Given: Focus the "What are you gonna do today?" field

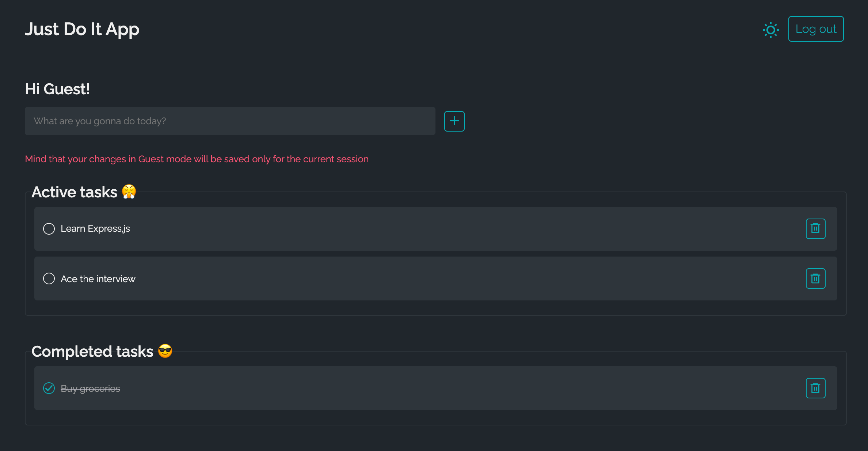Looking at the screenshot, I should pyautogui.click(x=230, y=121).
